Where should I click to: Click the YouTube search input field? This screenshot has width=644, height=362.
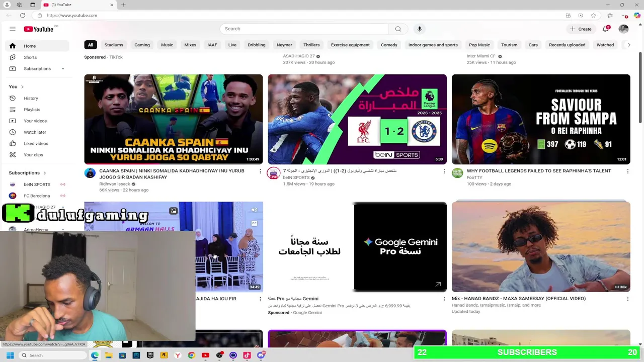click(x=304, y=29)
